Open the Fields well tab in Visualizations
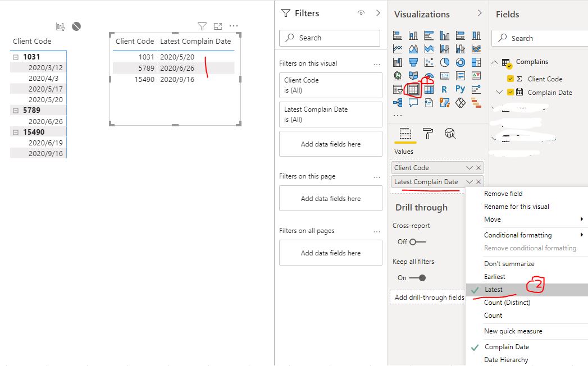The image size is (588, 366). click(x=405, y=134)
